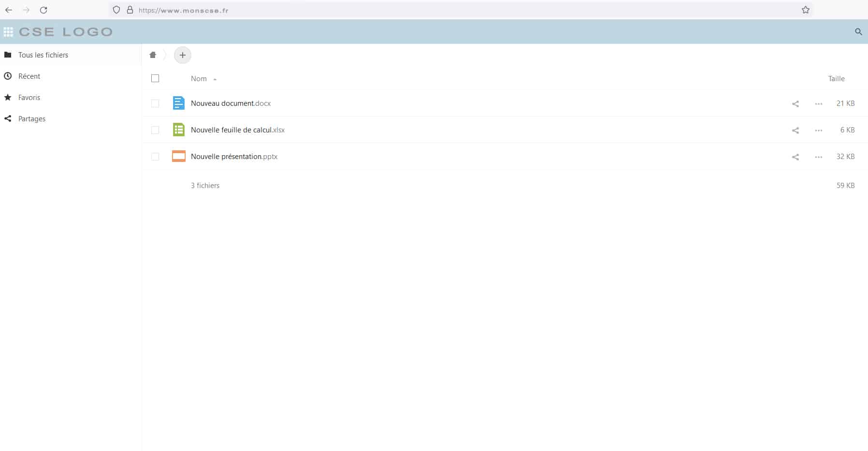Screen dimensions: 868x451
Task: Open file name Nouvelle présentation.pptx
Action: [234, 157]
